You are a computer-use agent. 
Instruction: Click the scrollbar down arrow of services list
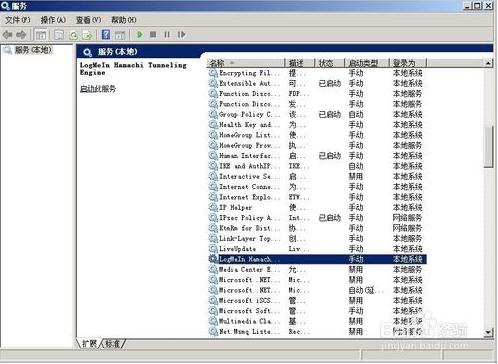coord(488,332)
